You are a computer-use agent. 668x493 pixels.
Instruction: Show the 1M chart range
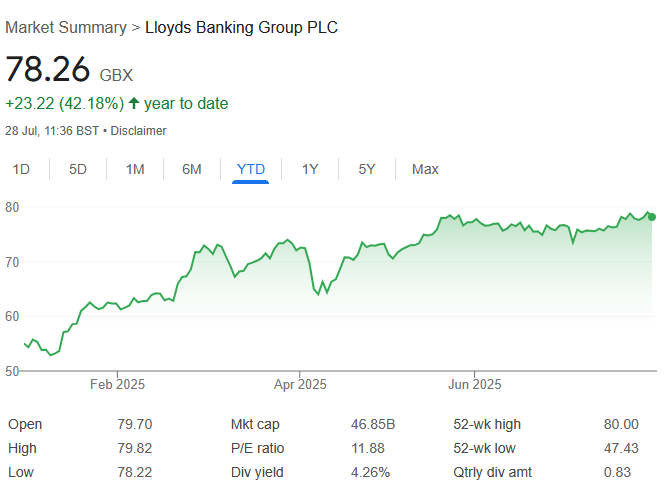click(x=135, y=169)
